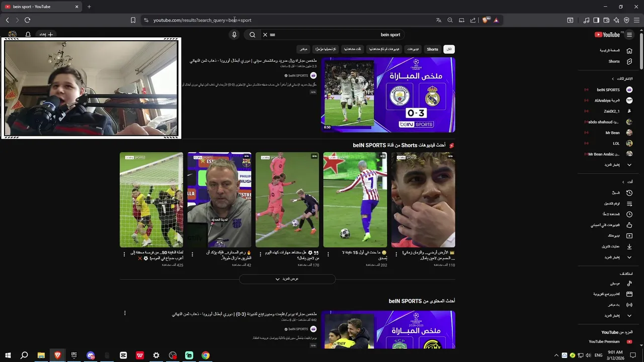Open the notifications bell
Image resolution: width=644 pixels, height=362 pixels.
[x=28, y=35]
